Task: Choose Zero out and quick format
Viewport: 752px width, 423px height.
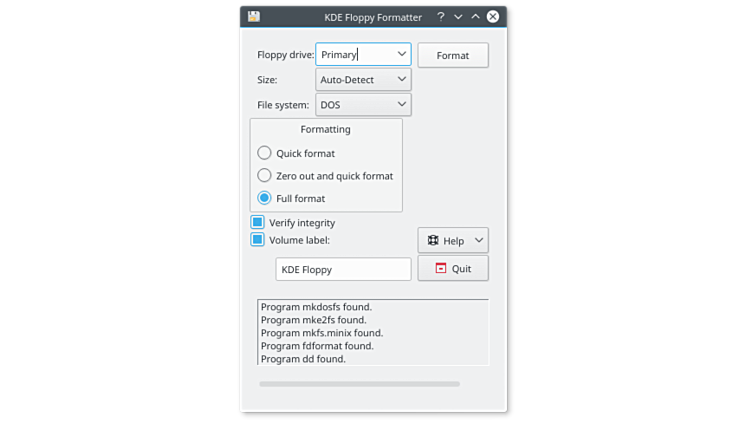Action: click(x=264, y=176)
